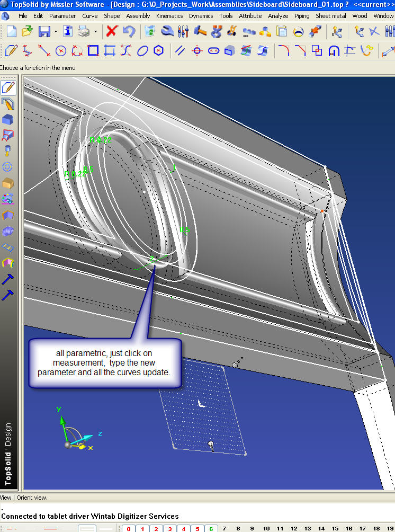Toggle layer 0 in the layer bar

click(x=129, y=529)
